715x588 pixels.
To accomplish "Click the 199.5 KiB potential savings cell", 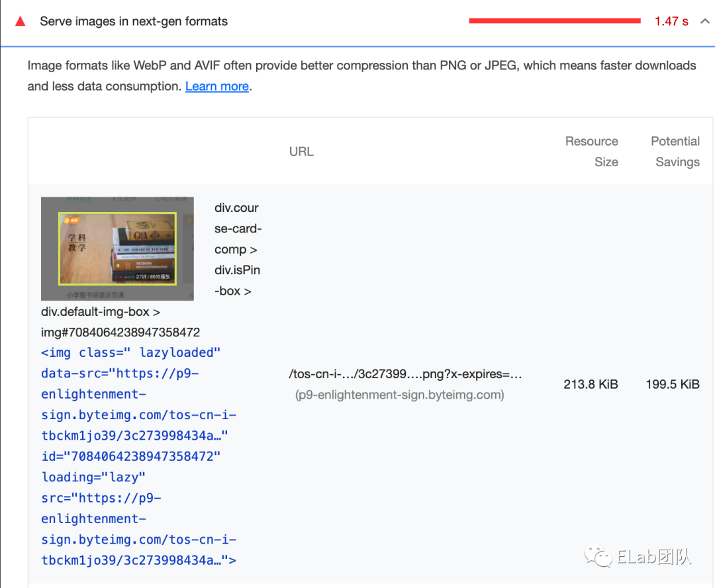I will click(x=673, y=384).
